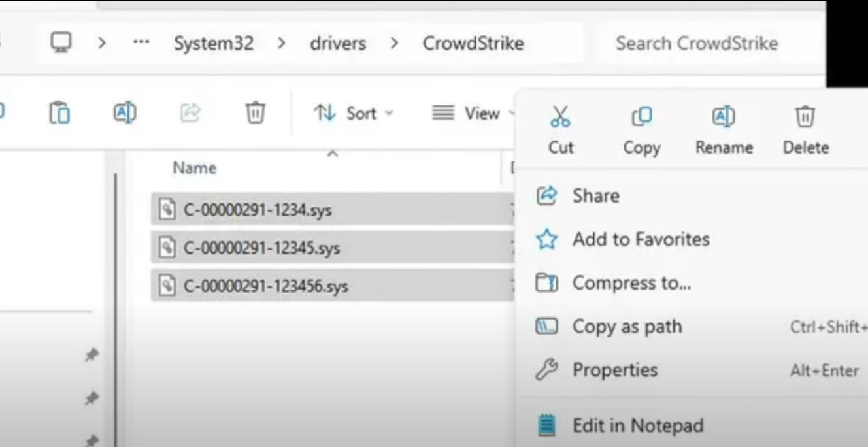Select Copy as path menu entry
This screenshot has width=868, height=447.
coord(693,326)
